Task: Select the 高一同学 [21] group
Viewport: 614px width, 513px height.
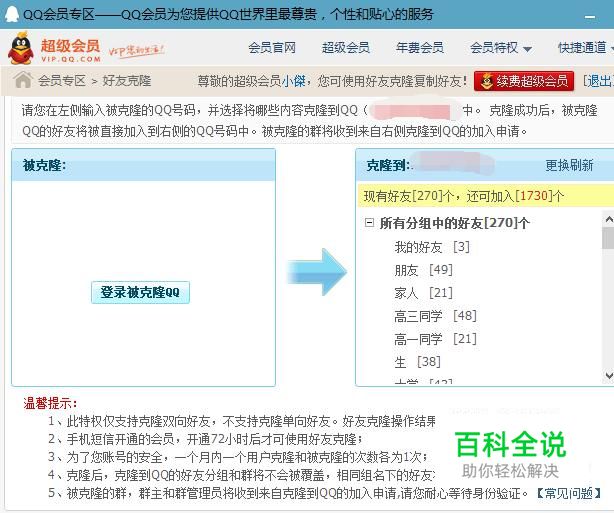Action: coord(435,339)
